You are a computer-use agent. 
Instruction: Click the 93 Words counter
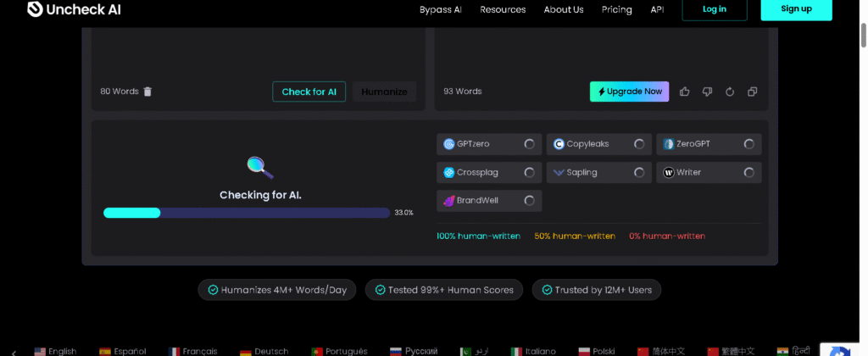click(462, 92)
